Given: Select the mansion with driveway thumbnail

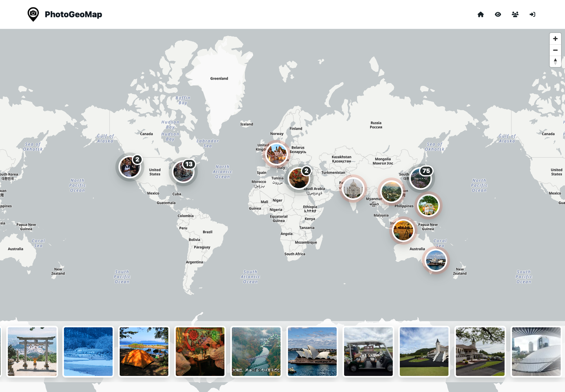Looking at the screenshot, I should tap(480, 352).
